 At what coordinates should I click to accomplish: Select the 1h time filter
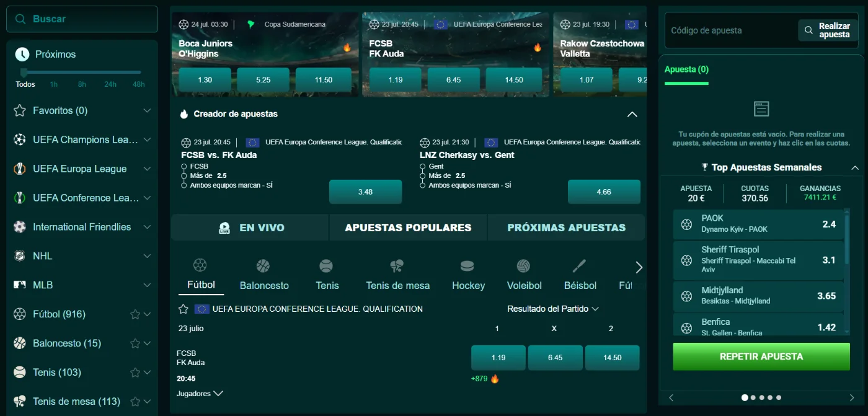[x=54, y=84]
